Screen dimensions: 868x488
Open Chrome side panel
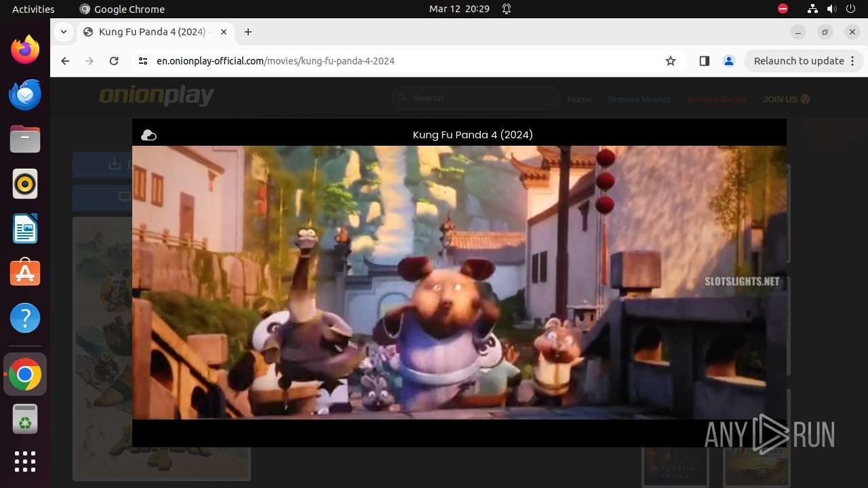point(704,61)
